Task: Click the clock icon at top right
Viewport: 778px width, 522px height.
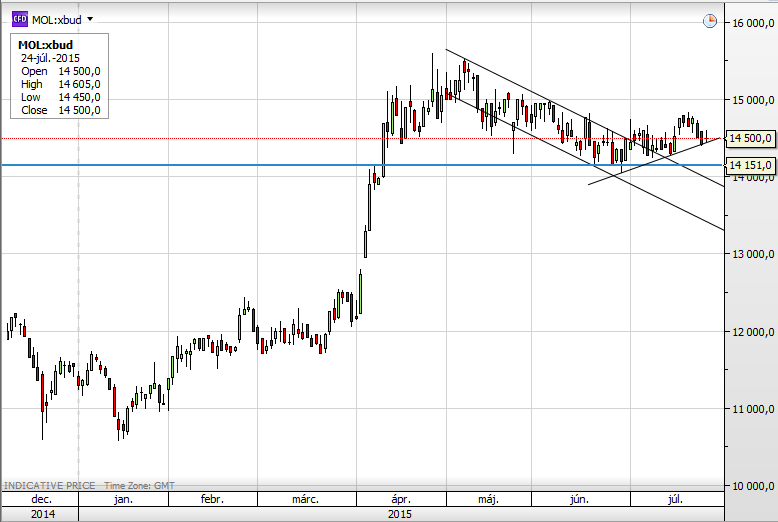Action: click(710, 21)
